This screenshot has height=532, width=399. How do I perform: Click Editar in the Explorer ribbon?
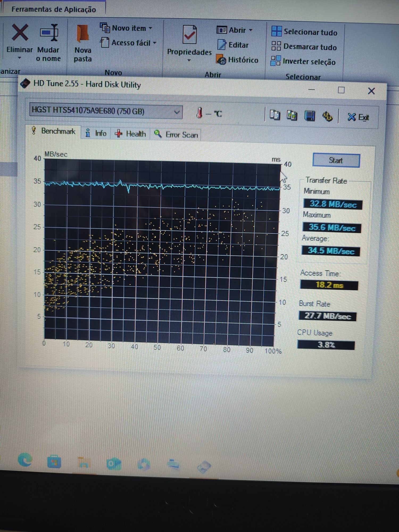coord(233,45)
